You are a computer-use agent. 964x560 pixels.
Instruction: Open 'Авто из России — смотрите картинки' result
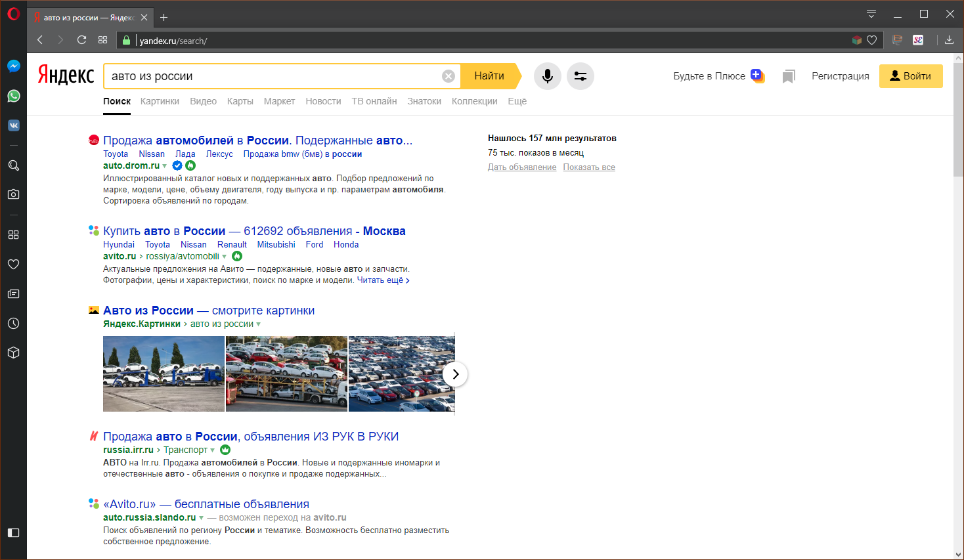coord(209,311)
